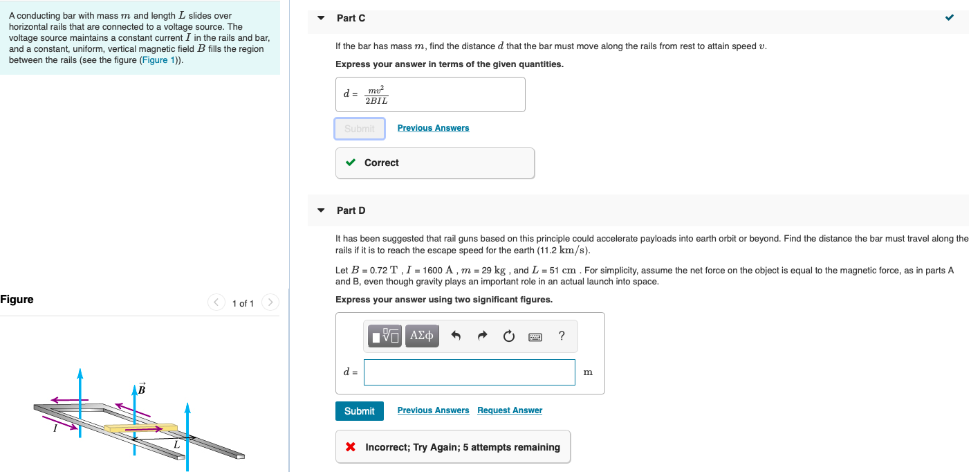Submit the Part D answer

coord(360,410)
